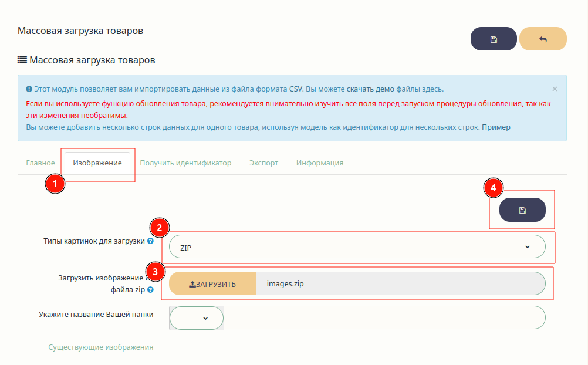Image resolution: width=588 pixels, height=365 pixels.
Task: Click the save button in the page header
Action: point(494,39)
